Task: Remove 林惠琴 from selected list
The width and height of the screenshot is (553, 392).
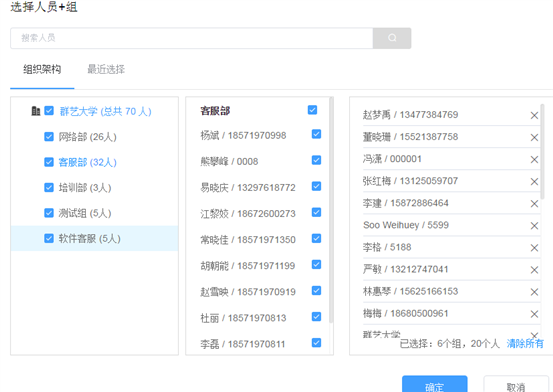Action: (x=534, y=292)
